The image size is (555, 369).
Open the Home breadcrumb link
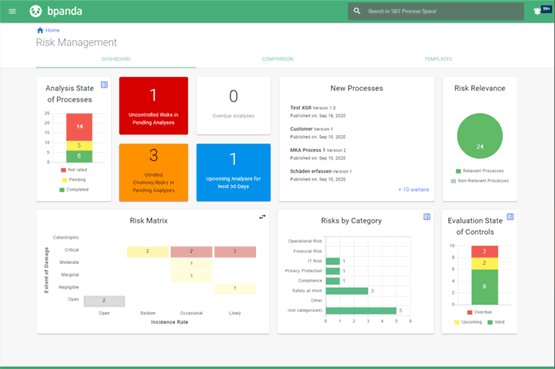click(52, 30)
